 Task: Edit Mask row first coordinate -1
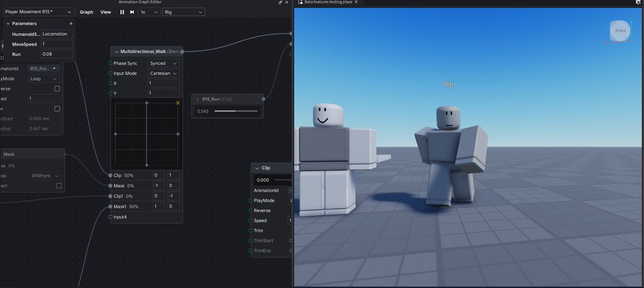[x=159, y=186]
